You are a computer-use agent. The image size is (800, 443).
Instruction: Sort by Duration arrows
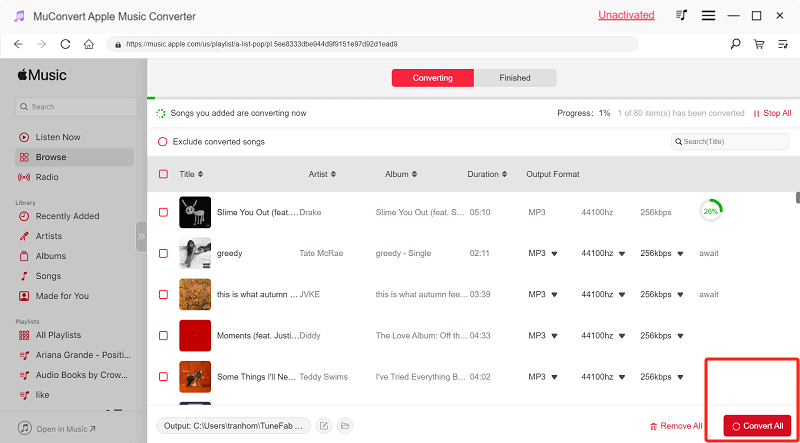[x=504, y=175]
